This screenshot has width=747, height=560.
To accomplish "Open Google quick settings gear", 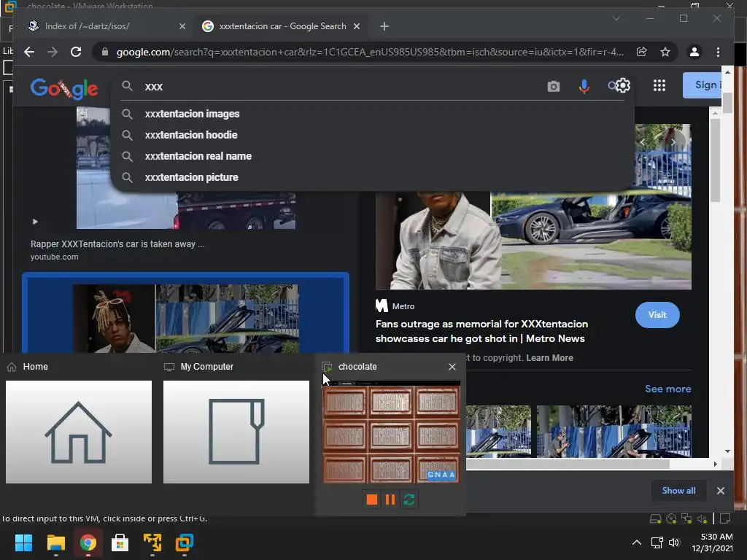I will pyautogui.click(x=623, y=86).
